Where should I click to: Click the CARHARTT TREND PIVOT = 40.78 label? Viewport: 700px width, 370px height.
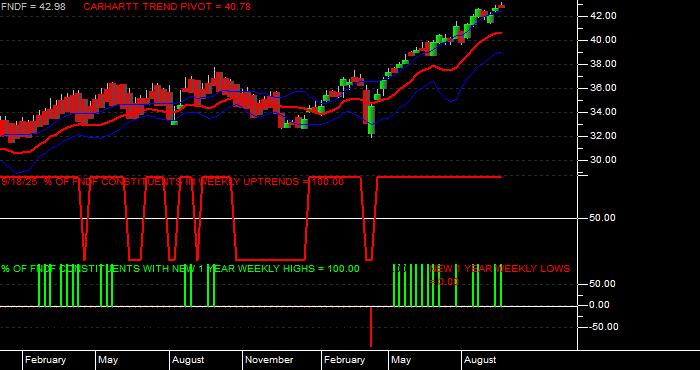(x=167, y=7)
